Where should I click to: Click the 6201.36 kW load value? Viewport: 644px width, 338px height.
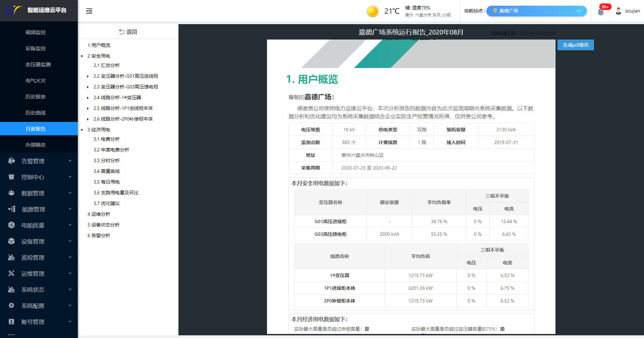pos(420,288)
